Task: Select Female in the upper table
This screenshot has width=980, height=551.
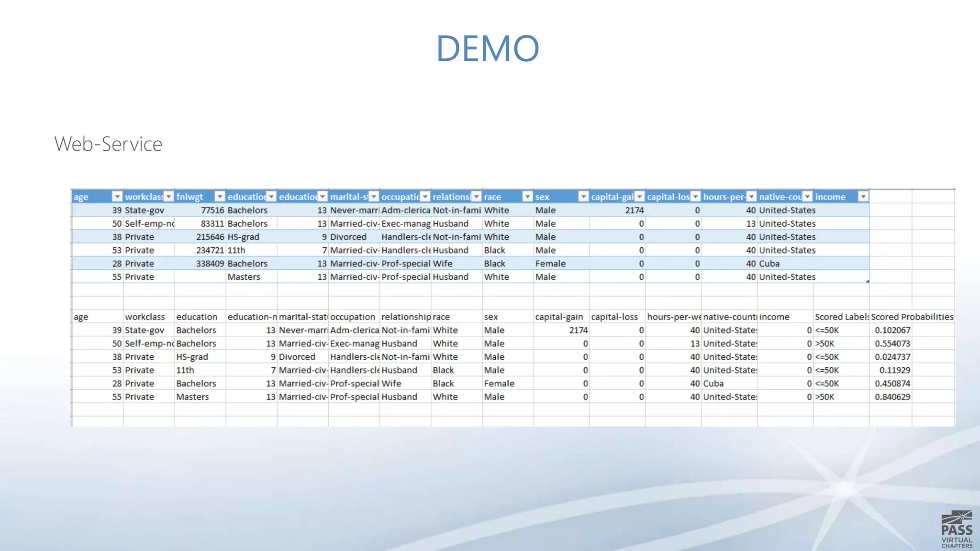Action: 561,264
